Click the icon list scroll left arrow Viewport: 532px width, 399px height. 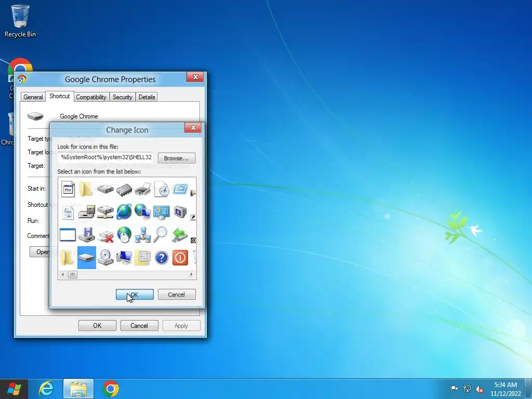pyautogui.click(x=63, y=274)
